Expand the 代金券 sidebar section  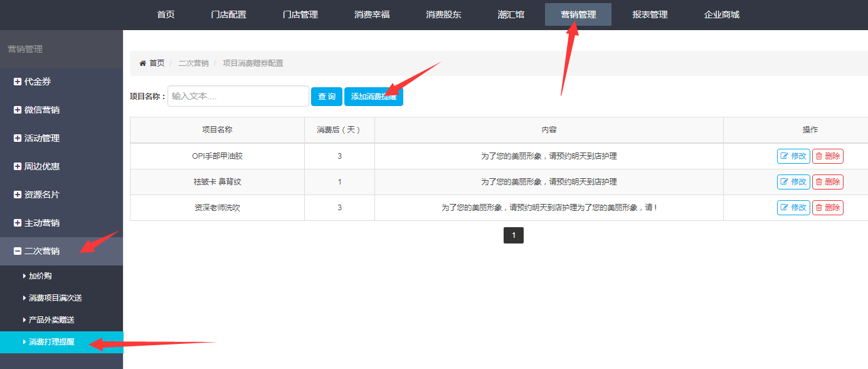[61, 82]
